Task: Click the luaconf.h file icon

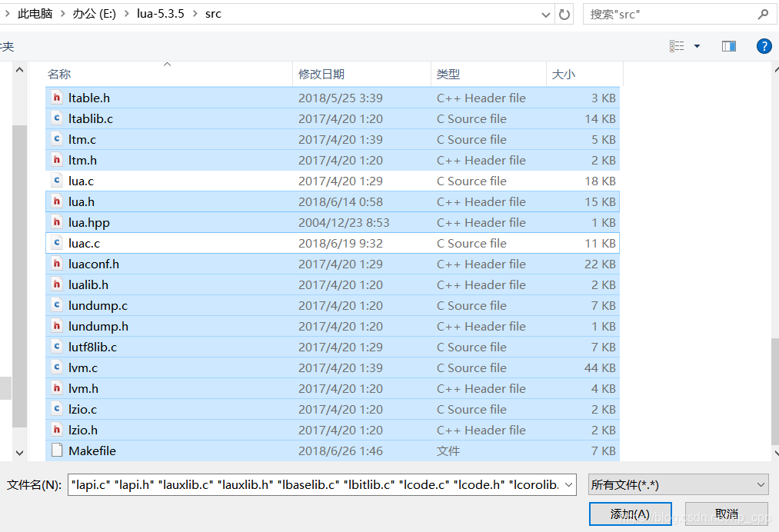Action: 57,264
